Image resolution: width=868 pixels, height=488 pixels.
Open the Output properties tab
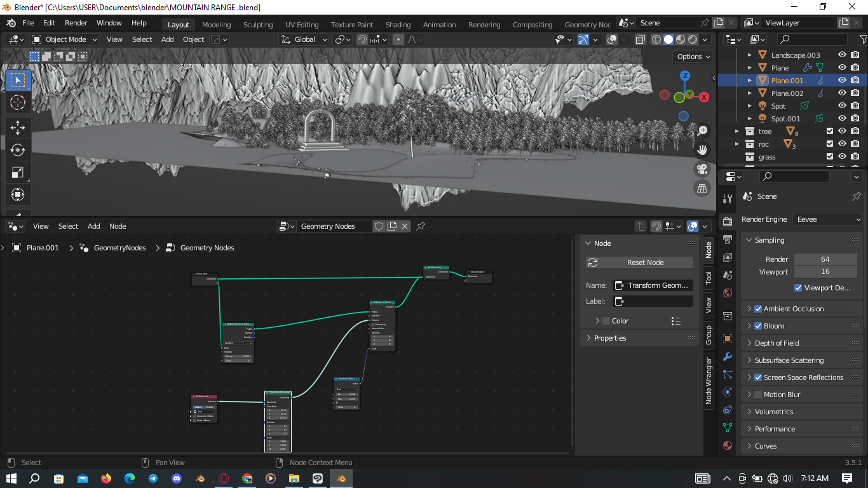click(728, 239)
